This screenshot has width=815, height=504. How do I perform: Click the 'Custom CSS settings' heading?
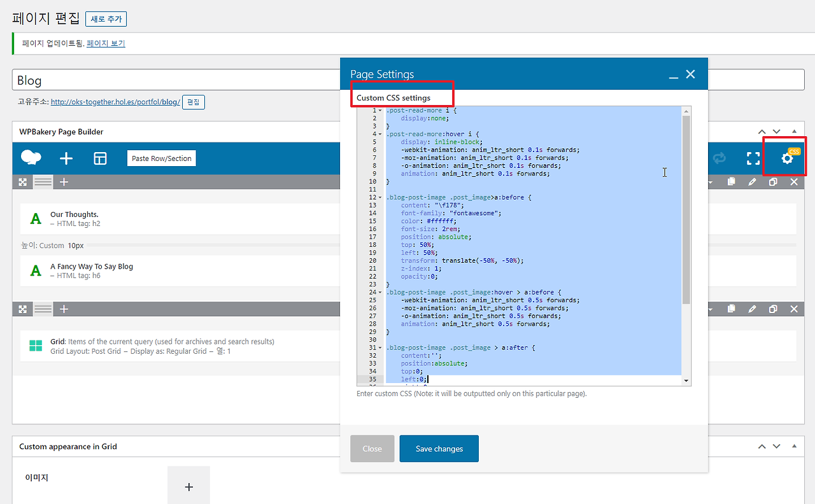click(x=393, y=98)
